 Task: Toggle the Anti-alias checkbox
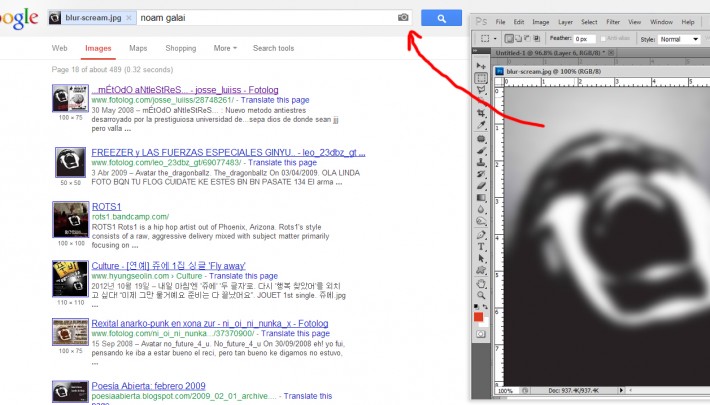point(603,39)
